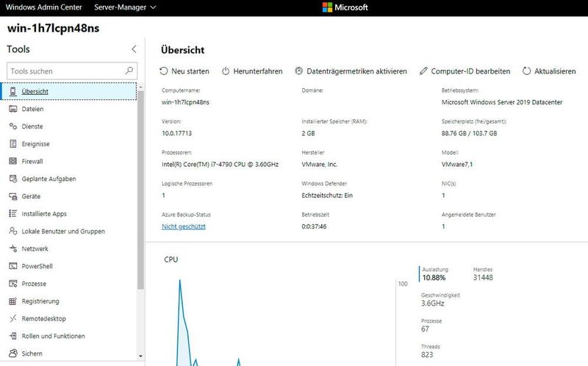Open the Prozesse tool
Screen dimensions: 588x366
point(69,284)
